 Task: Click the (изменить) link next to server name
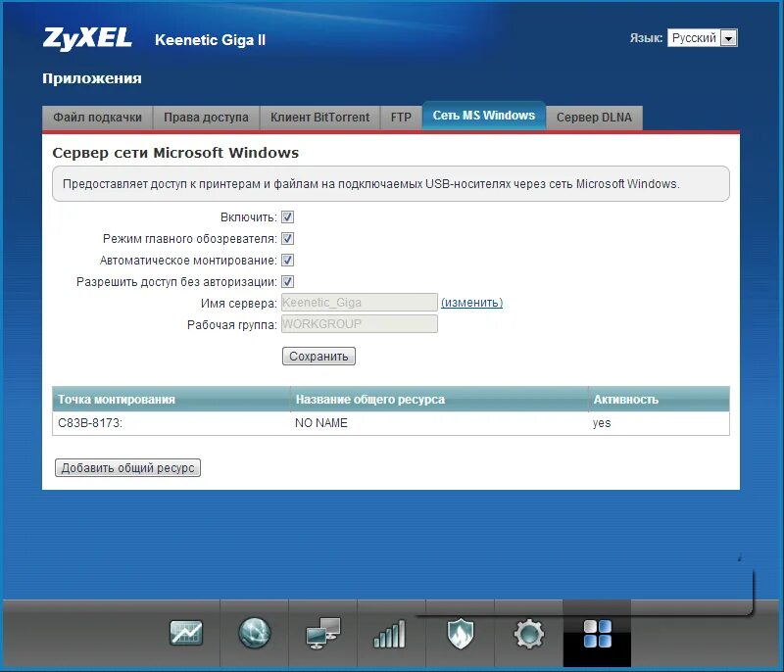(x=471, y=303)
